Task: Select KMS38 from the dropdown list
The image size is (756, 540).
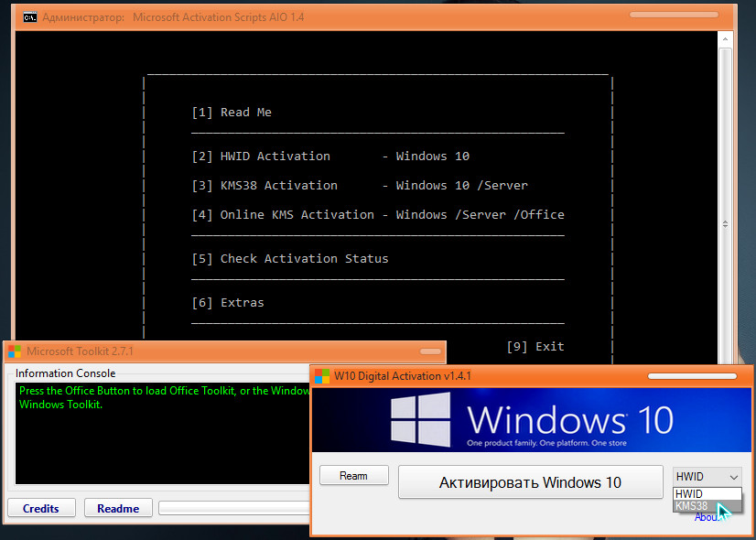Action: click(x=692, y=505)
